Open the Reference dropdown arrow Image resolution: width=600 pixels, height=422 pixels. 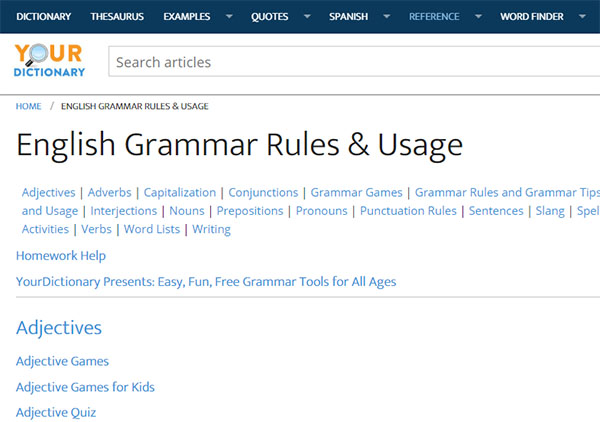coord(479,17)
